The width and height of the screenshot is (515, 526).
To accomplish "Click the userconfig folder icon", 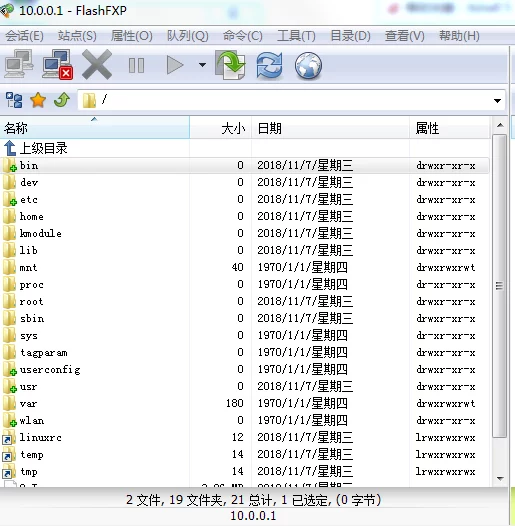I will 9,369.
